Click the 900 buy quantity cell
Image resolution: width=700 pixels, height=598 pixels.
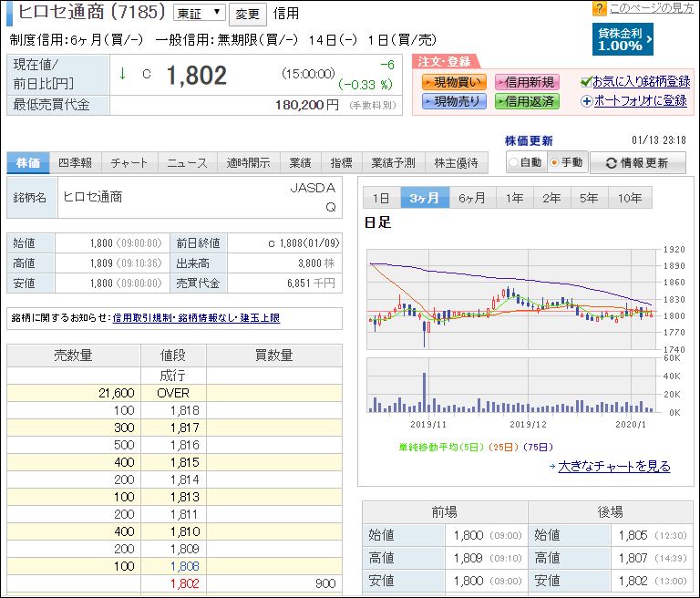tap(274, 583)
